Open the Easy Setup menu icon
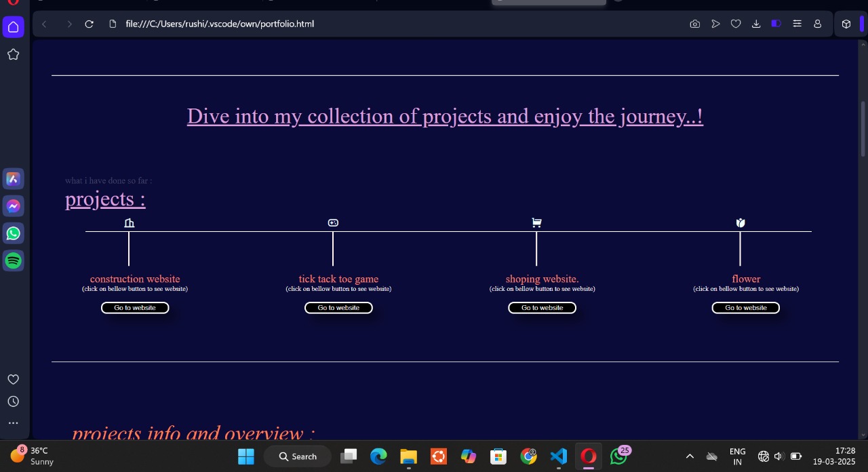The image size is (868, 472). coord(797,24)
